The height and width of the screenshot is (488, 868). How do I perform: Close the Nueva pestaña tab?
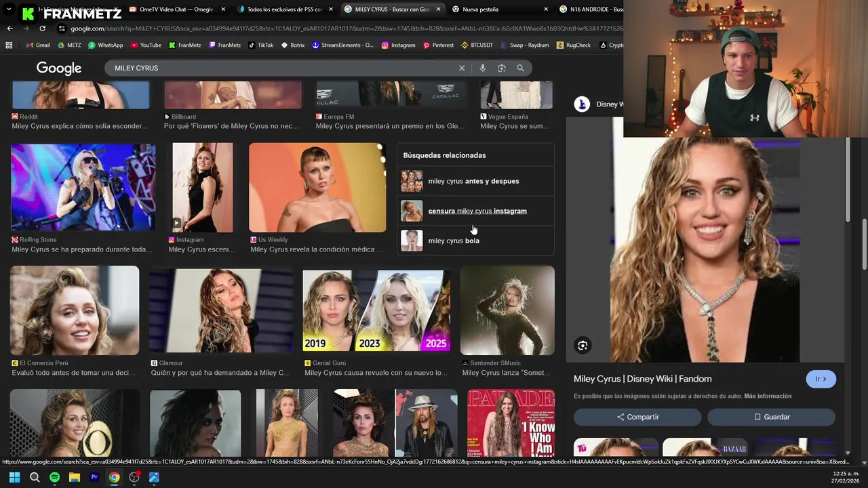coord(546,9)
